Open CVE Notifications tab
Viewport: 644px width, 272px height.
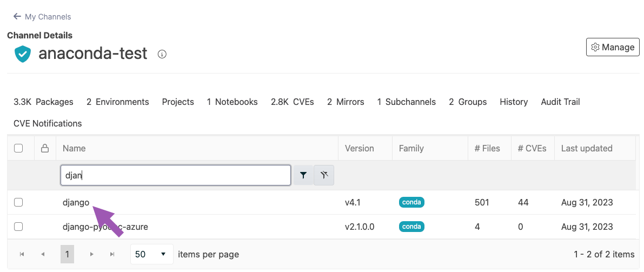coord(48,123)
